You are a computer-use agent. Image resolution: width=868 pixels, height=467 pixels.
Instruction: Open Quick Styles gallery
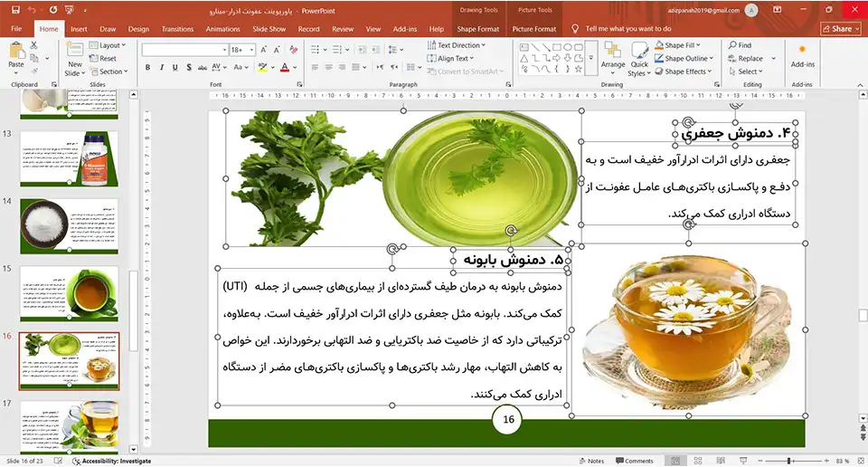coord(639,59)
